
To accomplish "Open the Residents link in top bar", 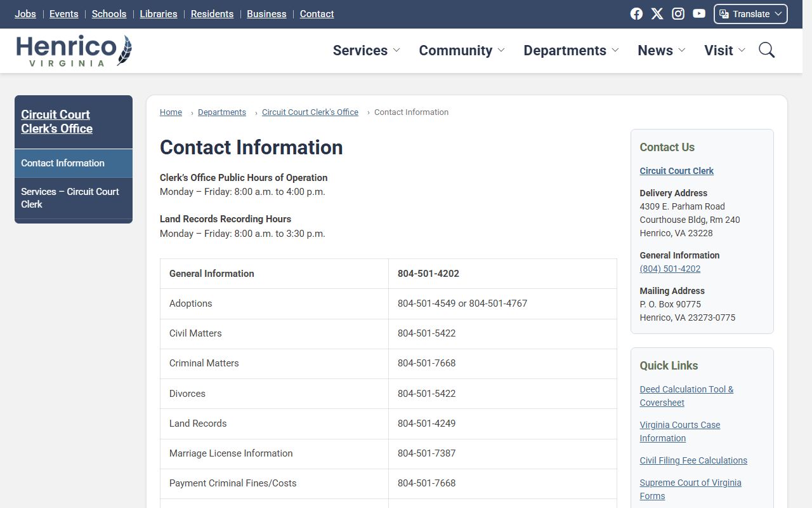I will coord(212,14).
